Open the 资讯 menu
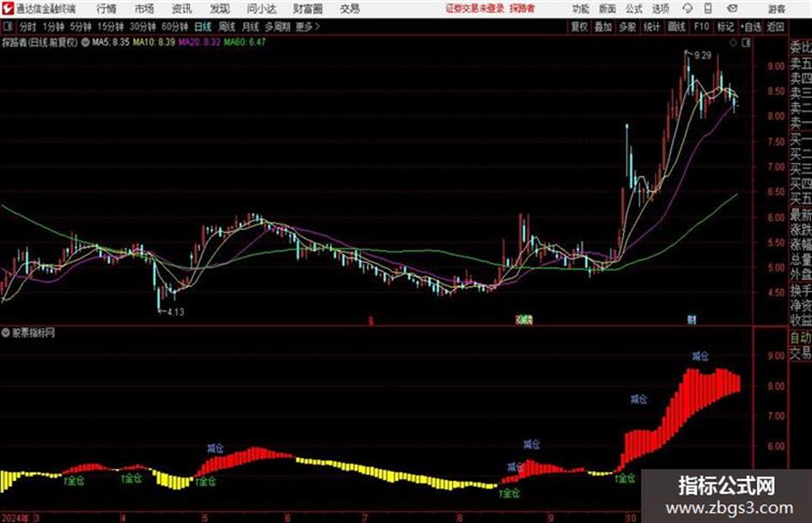 point(181,9)
